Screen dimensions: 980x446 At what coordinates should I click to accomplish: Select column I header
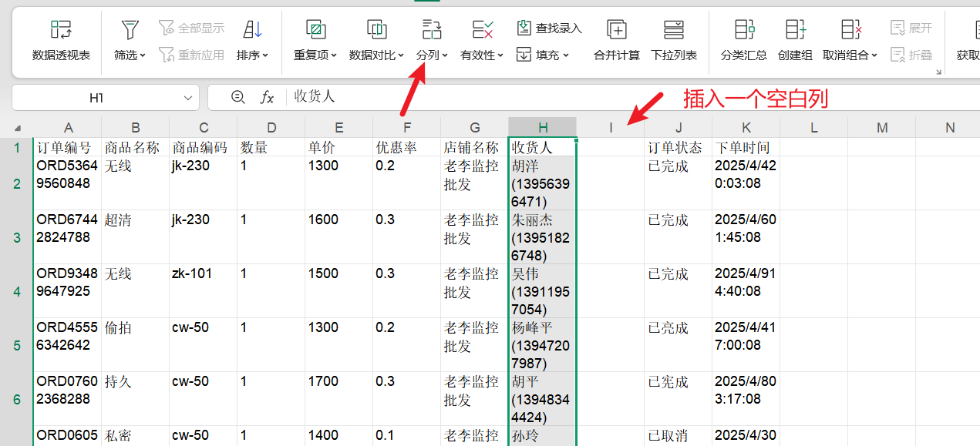pos(610,127)
